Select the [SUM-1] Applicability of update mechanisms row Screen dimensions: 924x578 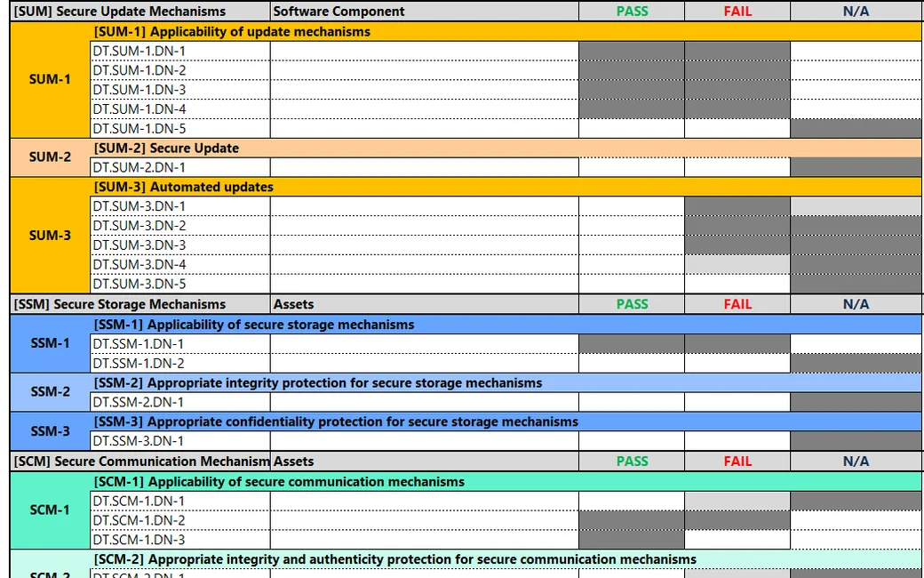coord(506,32)
